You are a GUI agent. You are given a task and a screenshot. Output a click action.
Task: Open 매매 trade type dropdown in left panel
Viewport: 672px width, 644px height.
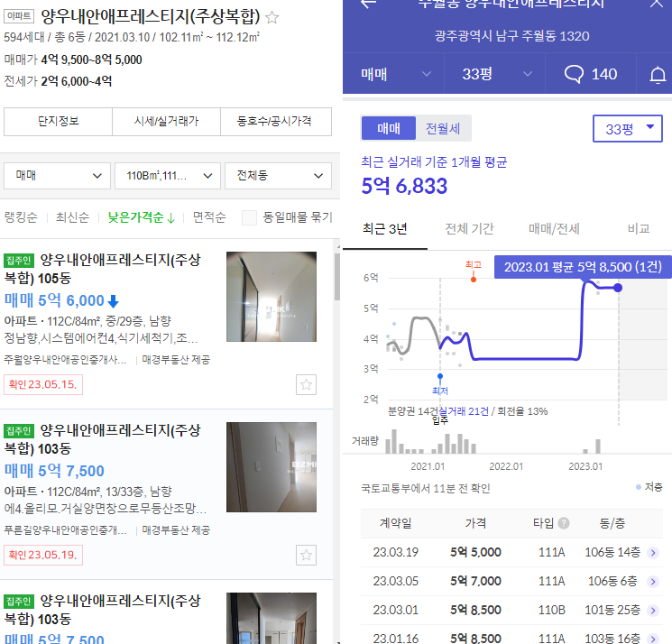tap(58, 176)
